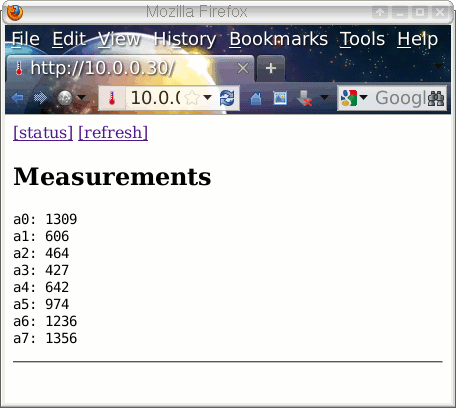Screen dimensions: 456x408
Task: Open the History menu
Action: (185, 39)
